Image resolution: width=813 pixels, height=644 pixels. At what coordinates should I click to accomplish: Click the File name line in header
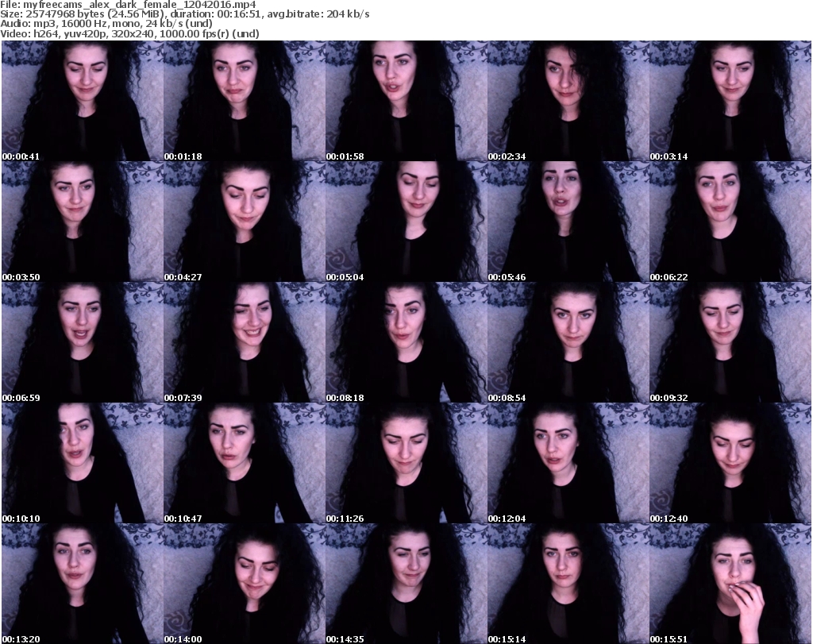point(129,4)
